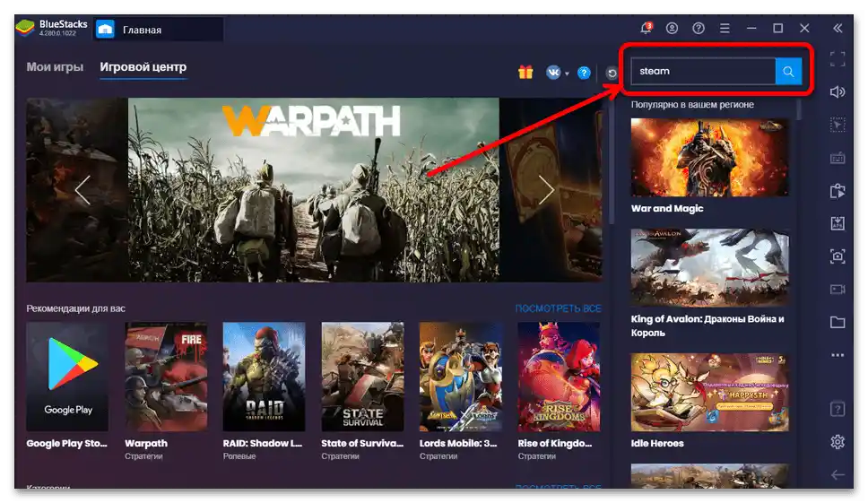The width and height of the screenshot is (868, 503).
Task: Expand the VK dropdown arrow
Action: [567, 74]
